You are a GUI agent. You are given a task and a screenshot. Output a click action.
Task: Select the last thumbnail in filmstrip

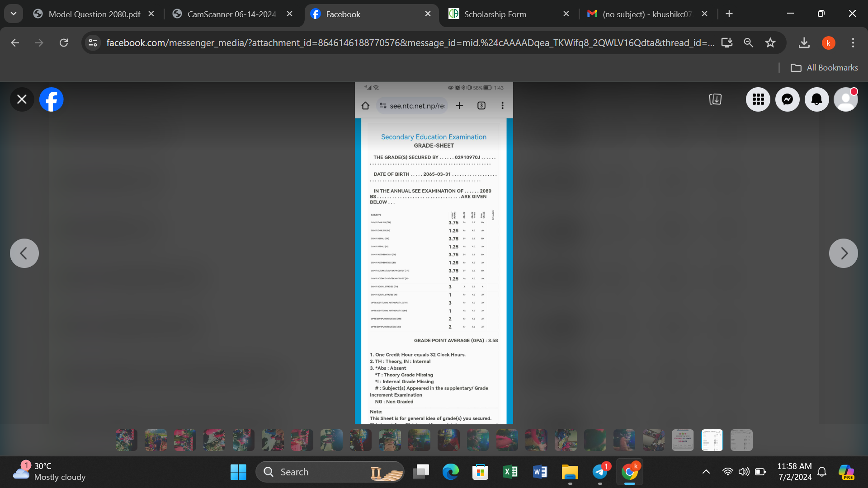tap(741, 440)
